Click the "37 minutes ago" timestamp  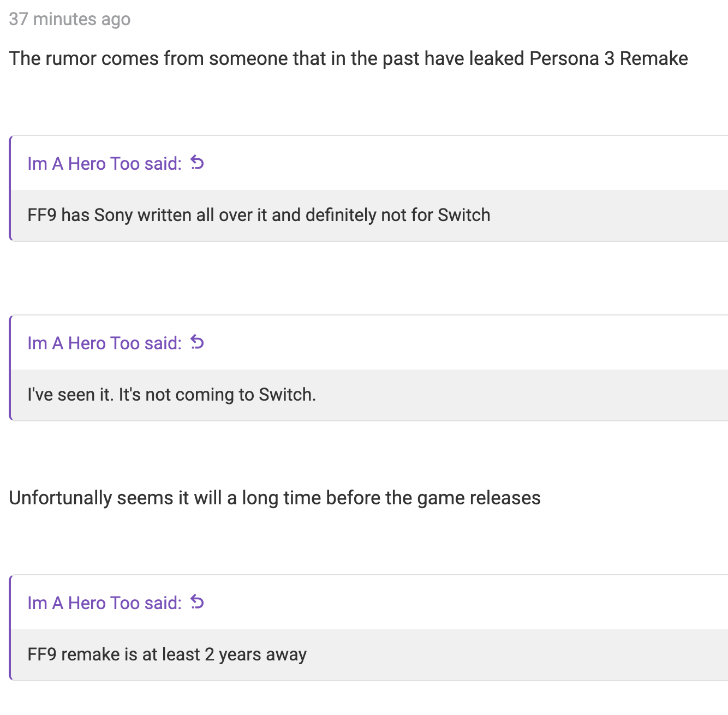[x=70, y=19]
